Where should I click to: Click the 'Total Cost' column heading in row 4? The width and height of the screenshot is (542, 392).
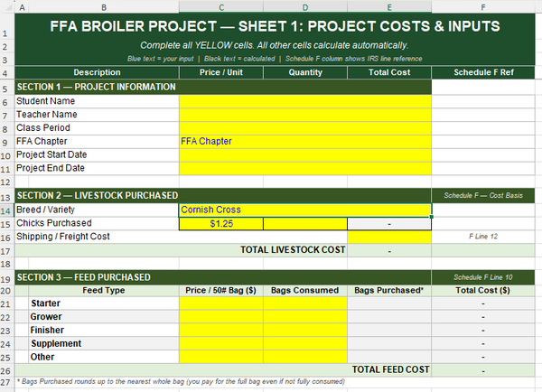click(x=389, y=72)
